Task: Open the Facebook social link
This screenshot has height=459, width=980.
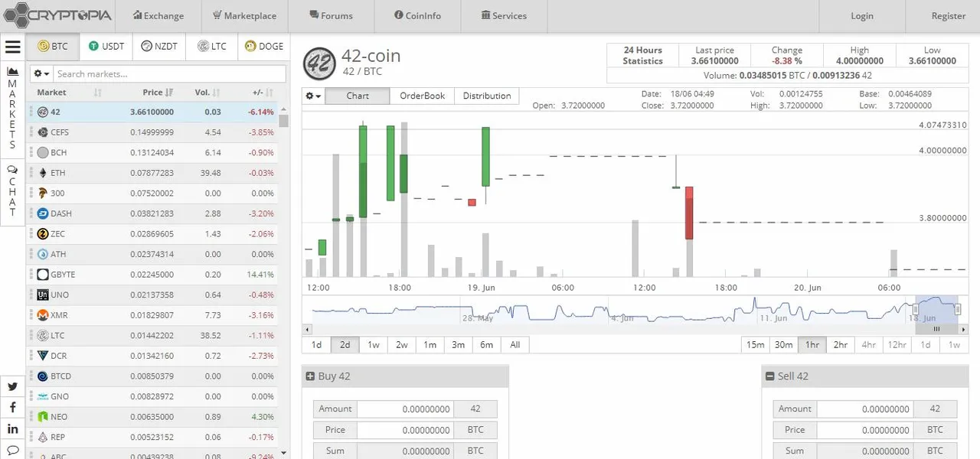Action: [13, 408]
